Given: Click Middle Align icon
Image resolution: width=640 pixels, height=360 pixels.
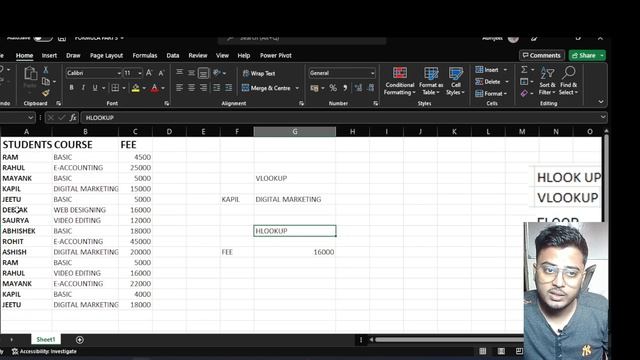Looking at the screenshot, I should [191, 73].
